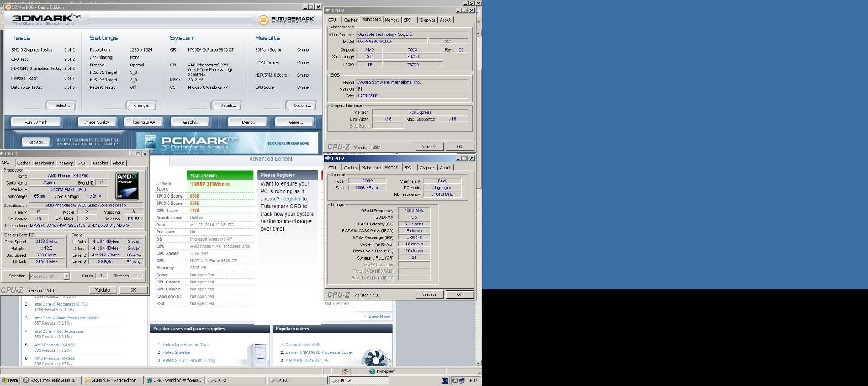The width and height of the screenshot is (868, 386).
Task: Click the Run 3DMark button
Action: point(36,122)
